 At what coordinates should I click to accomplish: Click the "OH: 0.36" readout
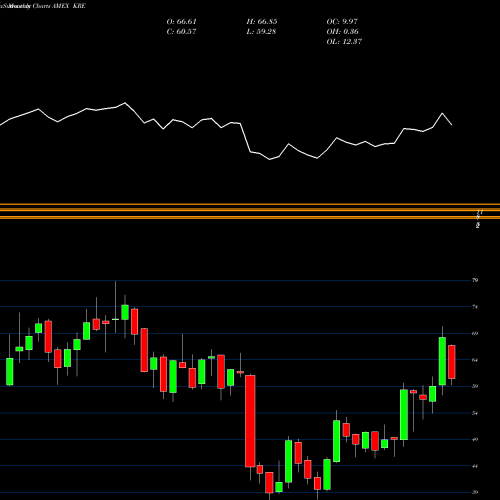point(342,32)
